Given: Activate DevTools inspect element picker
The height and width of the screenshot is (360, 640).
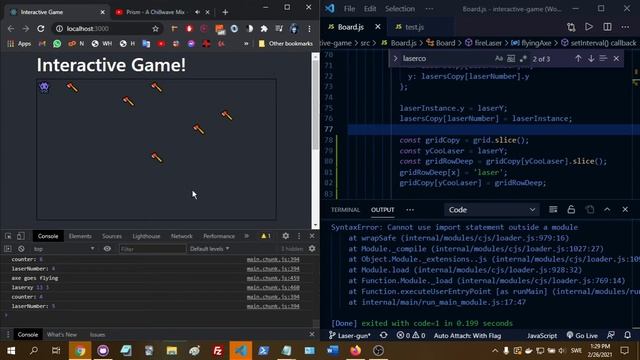Looking at the screenshot, I should click(x=8, y=236).
